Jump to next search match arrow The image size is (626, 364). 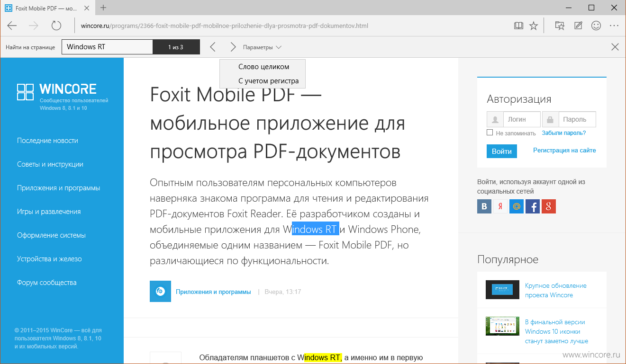point(233,47)
